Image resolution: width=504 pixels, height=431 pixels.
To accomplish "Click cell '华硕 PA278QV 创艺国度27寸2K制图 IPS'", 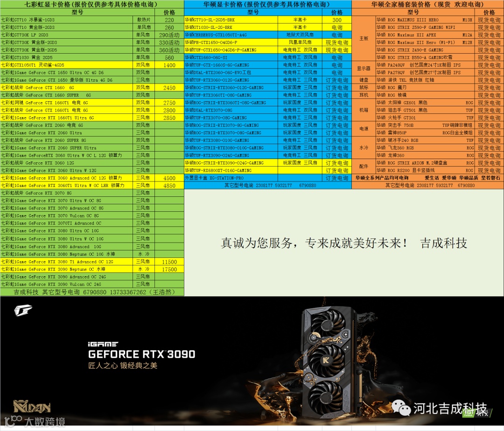I will [425, 73].
